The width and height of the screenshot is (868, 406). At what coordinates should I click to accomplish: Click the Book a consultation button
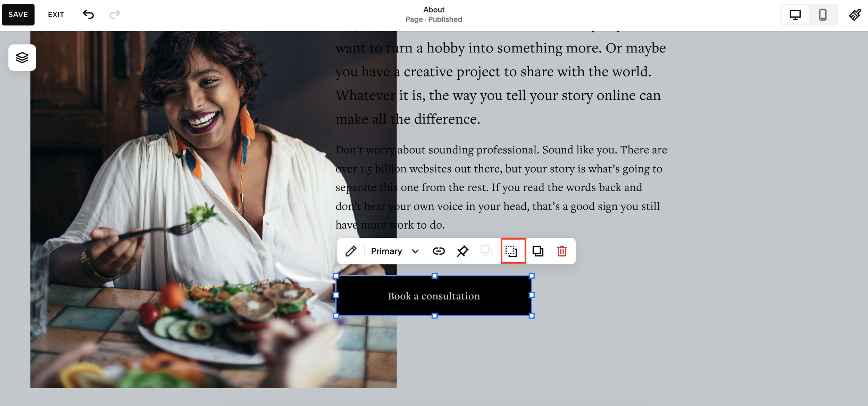click(x=434, y=296)
